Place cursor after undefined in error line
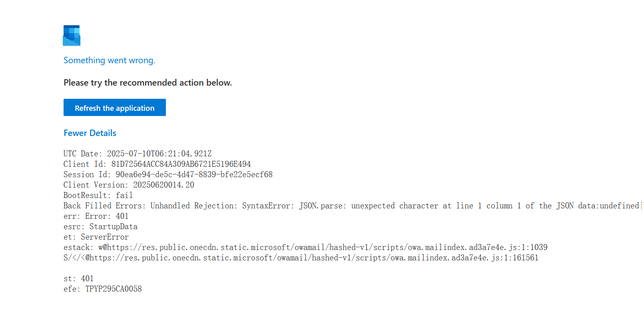The width and height of the screenshot is (644, 312). point(639,206)
